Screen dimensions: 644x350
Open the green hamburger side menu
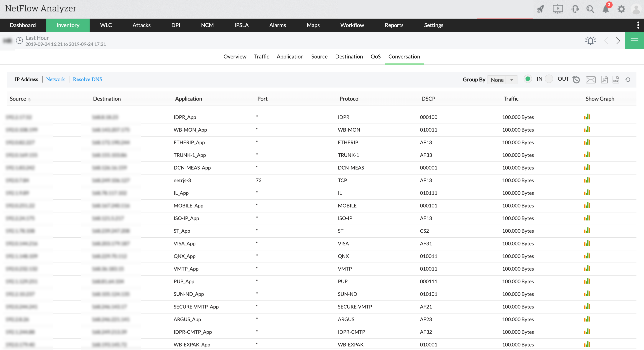pyautogui.click(x=634, y=40)
